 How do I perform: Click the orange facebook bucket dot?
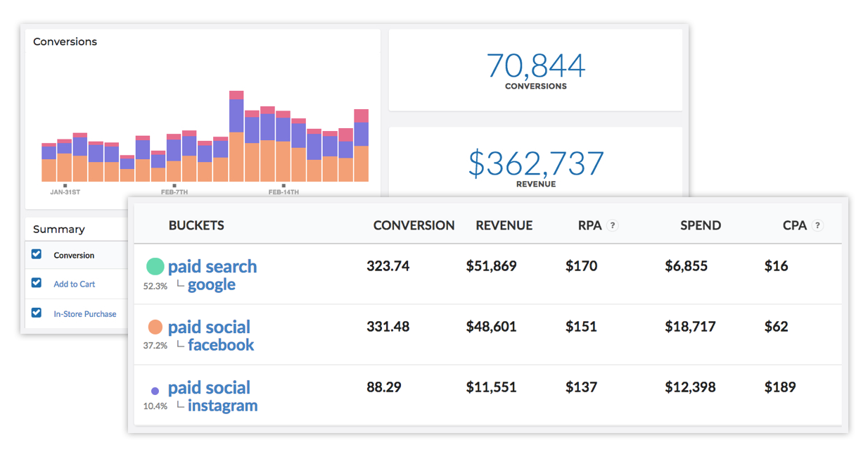click(155, 327)
